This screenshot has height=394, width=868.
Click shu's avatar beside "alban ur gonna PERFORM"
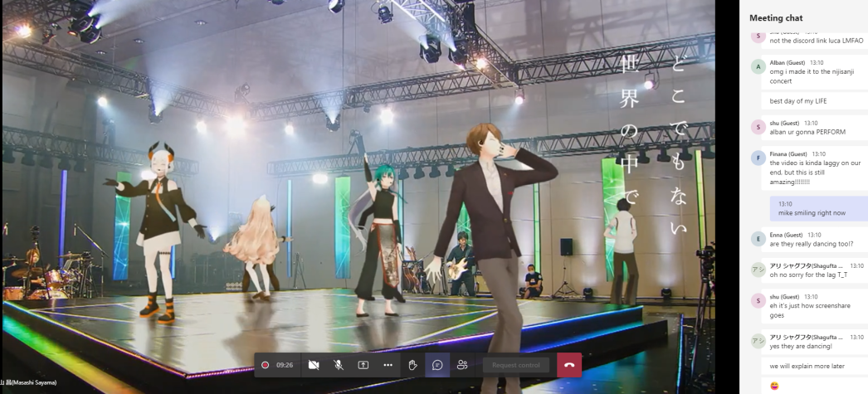tap(758, 127)
